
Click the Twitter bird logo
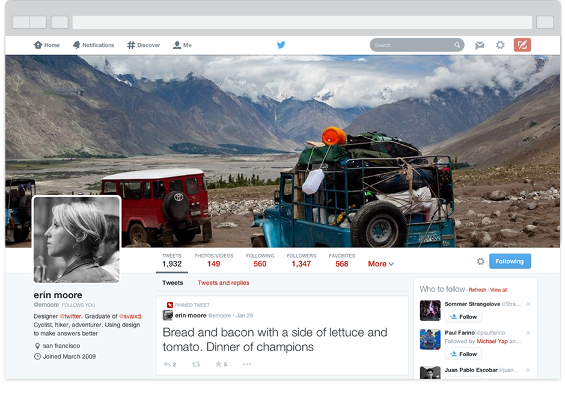(281, 45)
